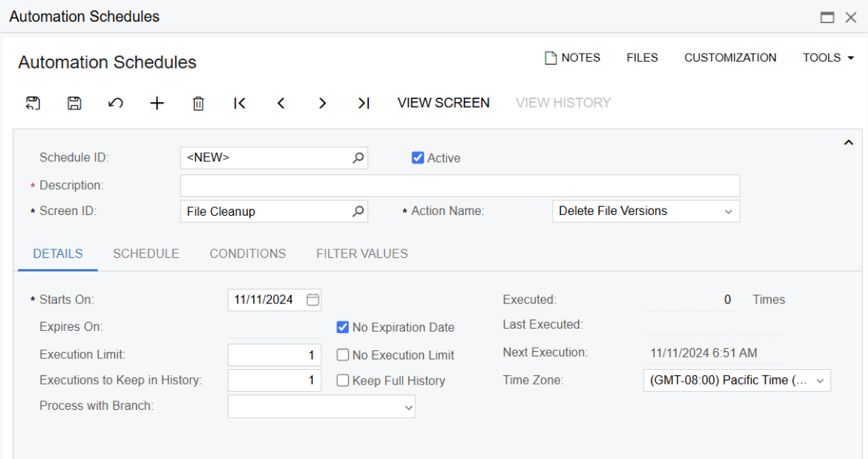Switch to the Schedule tab
Image resolution: width=868 pixels, height=459 pixels.
click(146, 253)
